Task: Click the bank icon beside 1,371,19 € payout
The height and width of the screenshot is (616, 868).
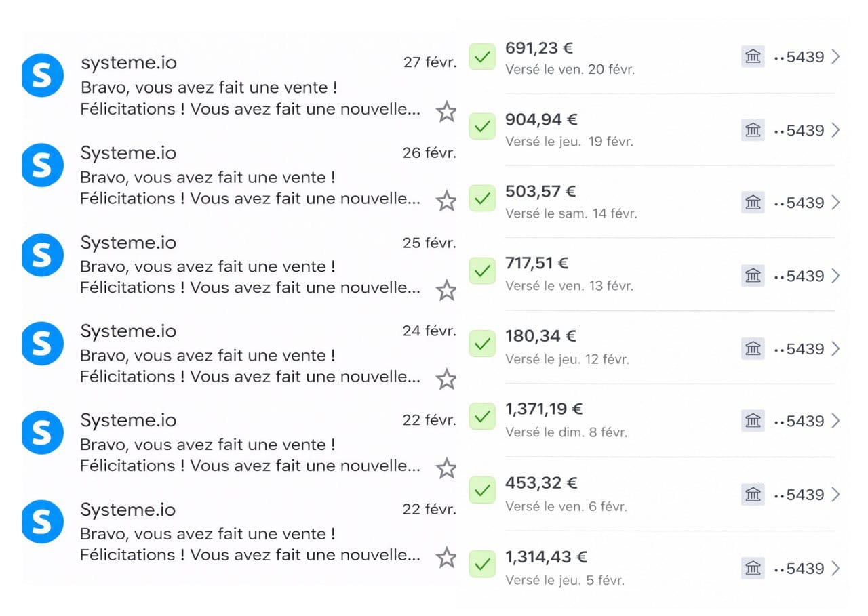Action: (753, 421)
